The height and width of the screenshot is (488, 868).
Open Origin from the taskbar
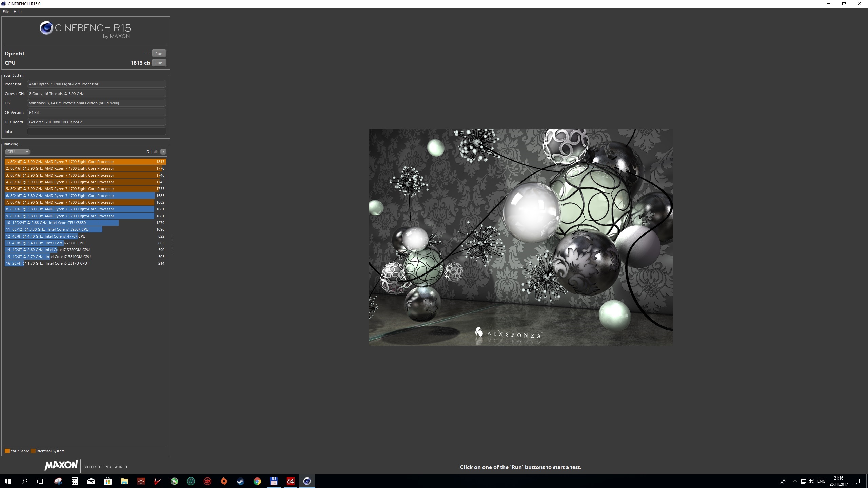click(x=224, y=481)
